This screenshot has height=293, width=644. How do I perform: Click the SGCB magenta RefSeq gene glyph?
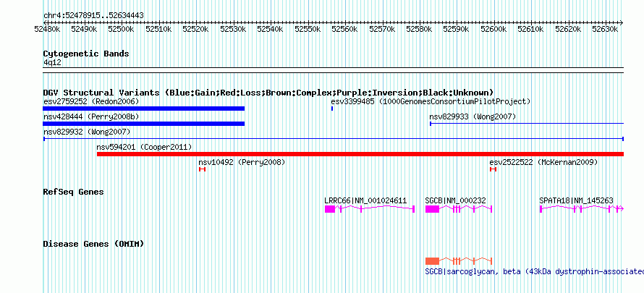[x=458, y=209]
